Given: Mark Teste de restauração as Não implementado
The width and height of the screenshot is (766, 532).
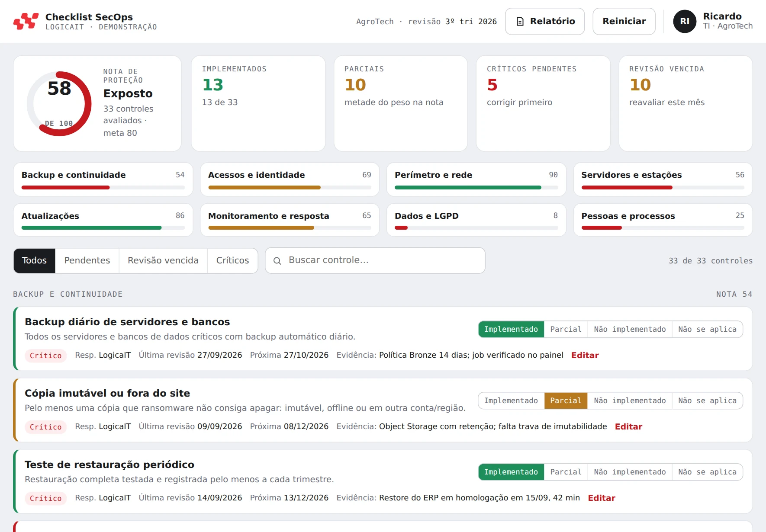Looking at the screenshot, I should 630,472.
